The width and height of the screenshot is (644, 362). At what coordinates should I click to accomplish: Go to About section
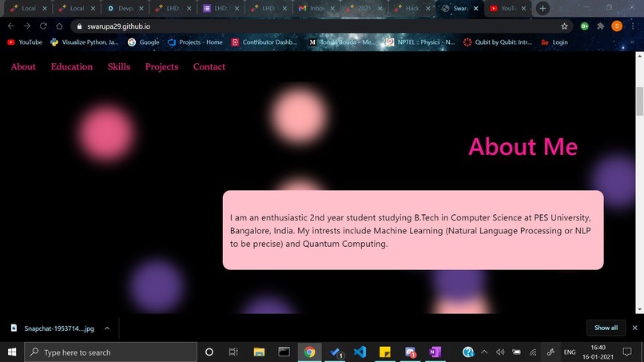23,66
